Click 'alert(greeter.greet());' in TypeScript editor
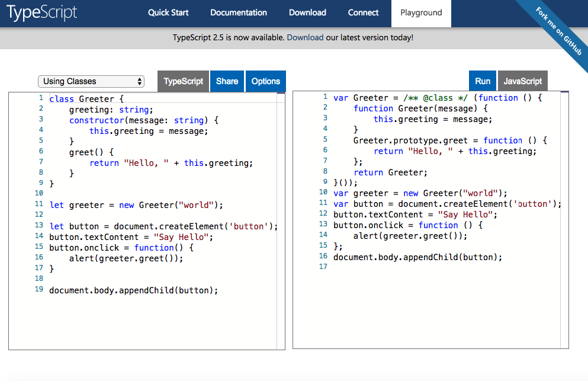Image resolution: width=588 pixels, height=381 pixels. point(126,258)
